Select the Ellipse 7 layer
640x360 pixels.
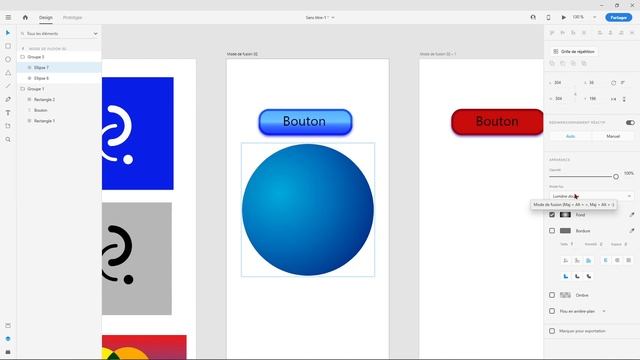(59, 67)
